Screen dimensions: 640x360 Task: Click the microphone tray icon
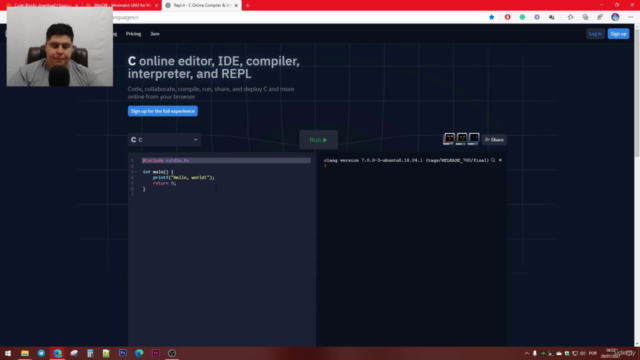pyautogui.click(x=535, y=353)
